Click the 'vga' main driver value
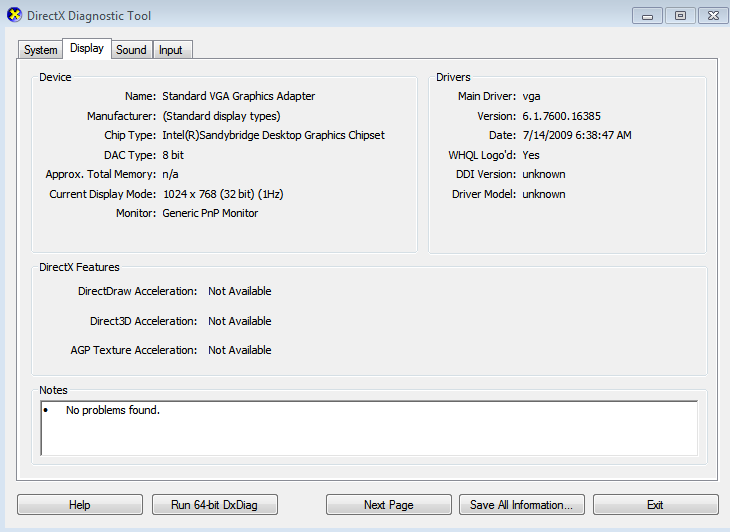 tap(531, 96)
